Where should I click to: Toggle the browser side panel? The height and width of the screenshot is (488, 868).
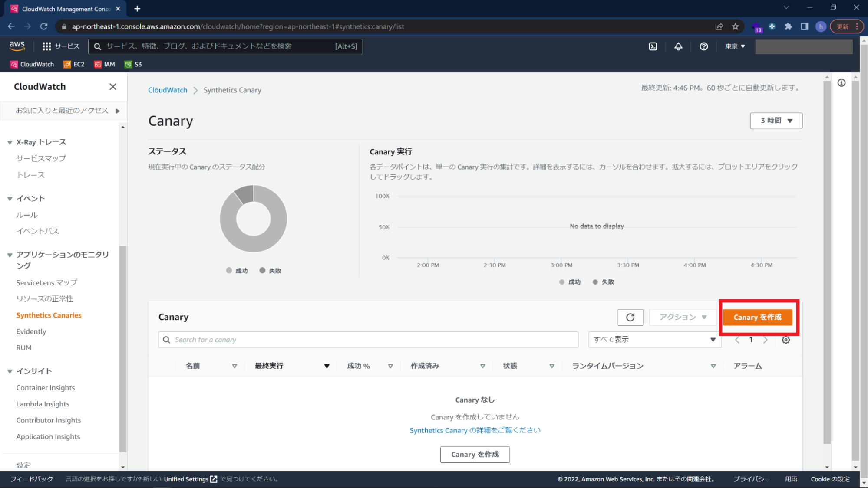click(x=804, y=26)
